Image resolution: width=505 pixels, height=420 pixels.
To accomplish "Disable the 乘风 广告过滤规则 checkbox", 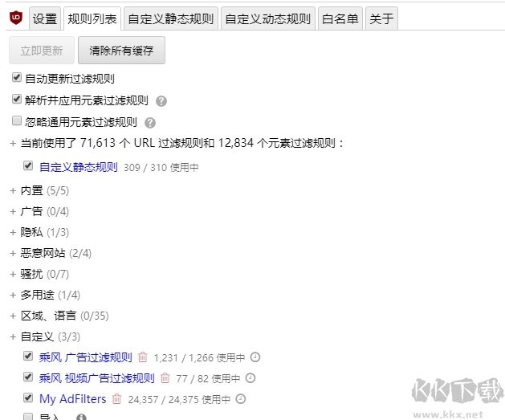I will point(28,357).
